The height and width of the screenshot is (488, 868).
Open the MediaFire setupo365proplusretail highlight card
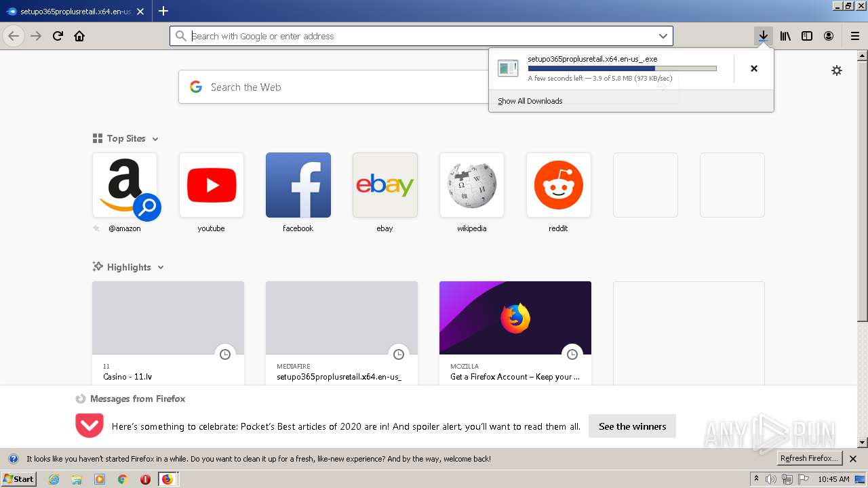click(x=342, y=333)
